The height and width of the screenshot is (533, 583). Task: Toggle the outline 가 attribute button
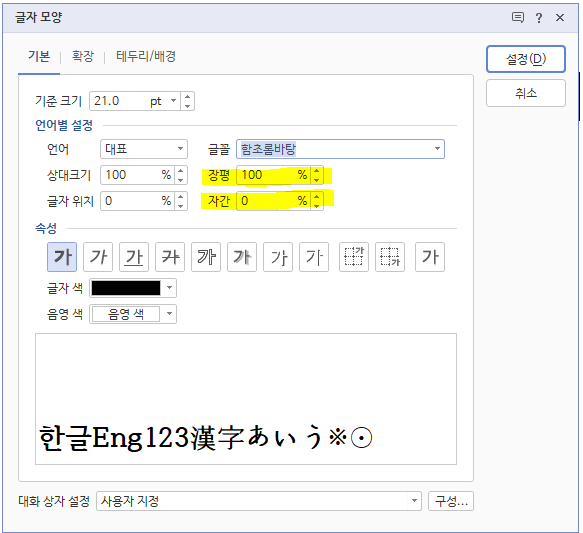[x=206, y=257]
